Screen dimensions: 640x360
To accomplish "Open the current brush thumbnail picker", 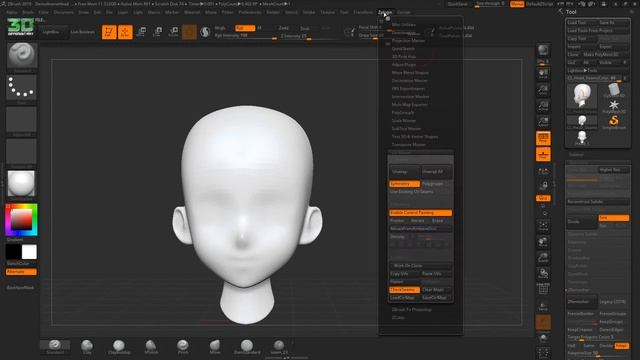I will [22, 56].
